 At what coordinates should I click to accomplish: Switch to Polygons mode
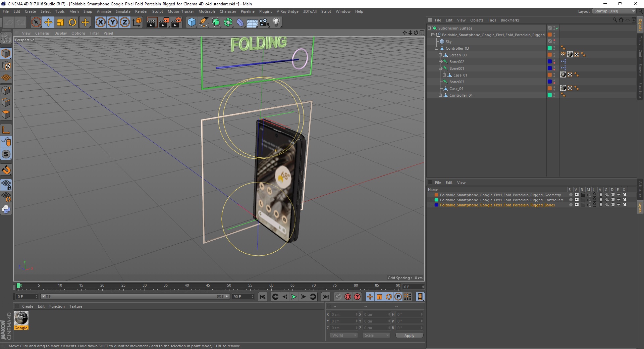[x=6, y=114]
